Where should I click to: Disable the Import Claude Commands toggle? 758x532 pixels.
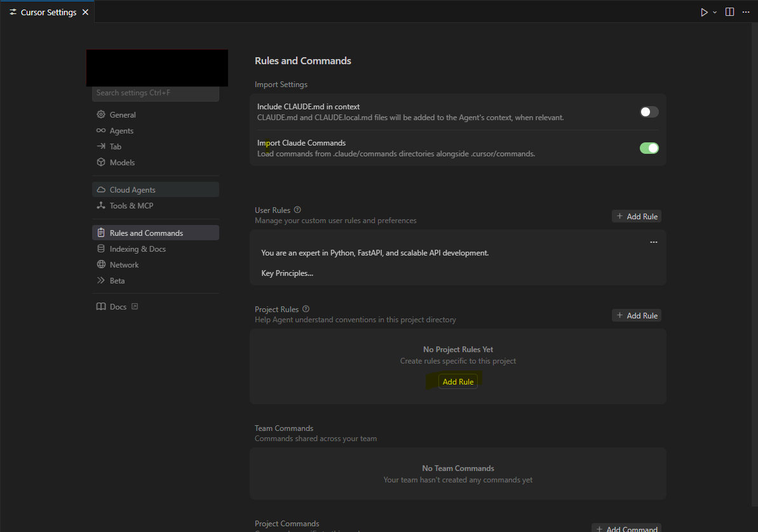coord(649,148)
